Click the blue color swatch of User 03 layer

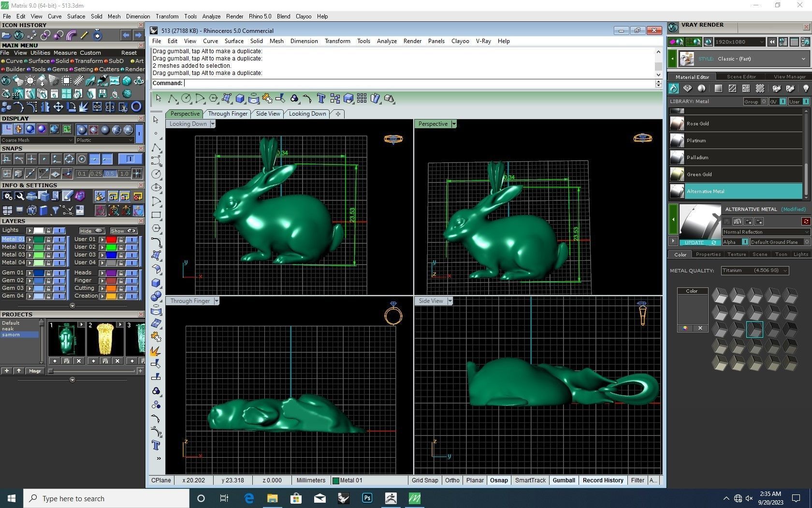click(x=111, y=255)
